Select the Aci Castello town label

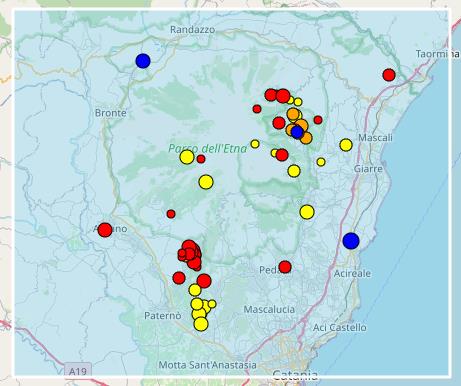339,328
